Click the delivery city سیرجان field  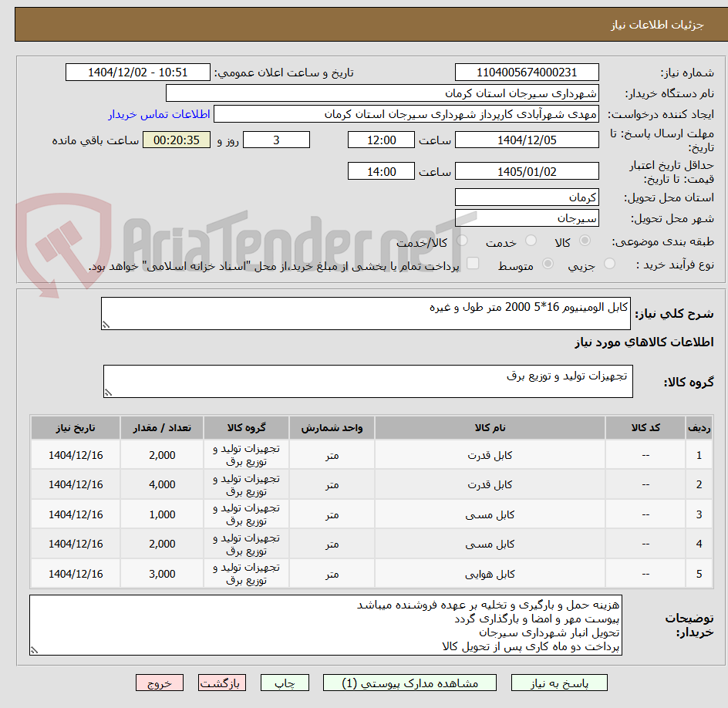pos(527,218)
